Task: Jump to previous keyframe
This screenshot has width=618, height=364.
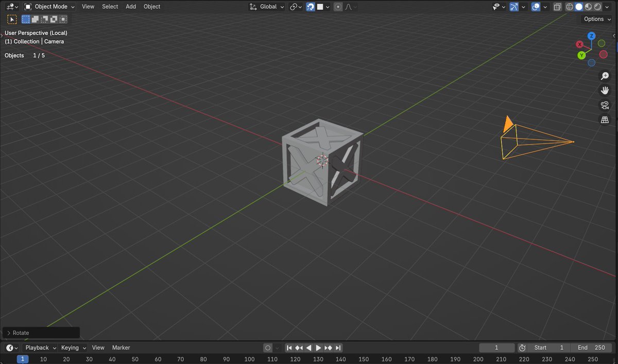Action: [x=299, y=348]
